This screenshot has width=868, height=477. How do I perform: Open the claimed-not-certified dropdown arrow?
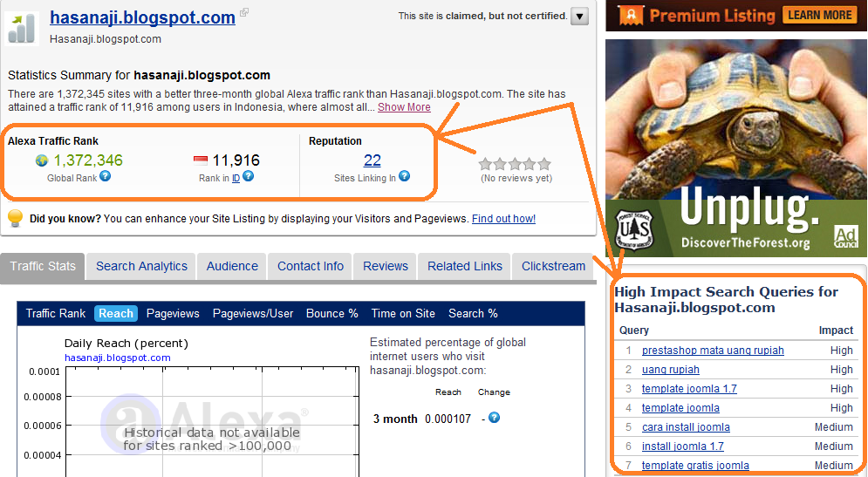coord(579,16)
